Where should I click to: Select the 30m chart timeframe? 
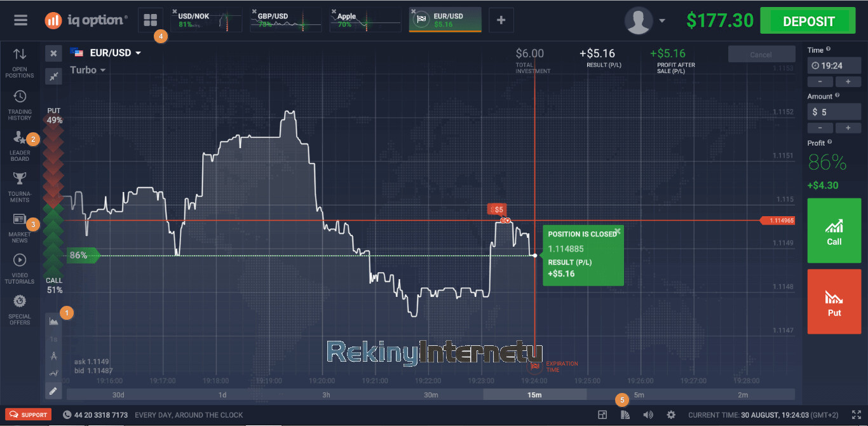pyautogui.click(x=431, y=395)
